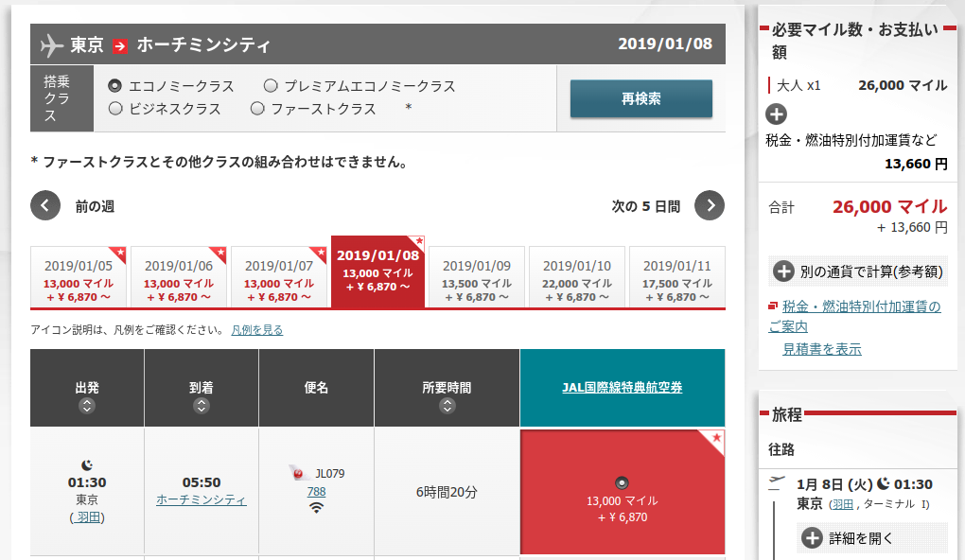Viewport: 965px width, 560px height.
Task: Expand the tax and fuel surcharge breakdown
Action: pyautogui.click(x=777, y=114)
